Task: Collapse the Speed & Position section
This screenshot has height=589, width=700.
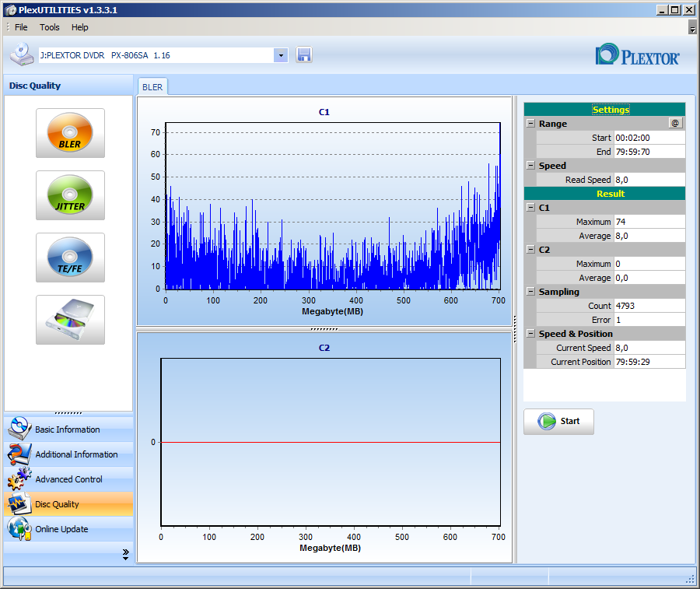Action: 530,333
